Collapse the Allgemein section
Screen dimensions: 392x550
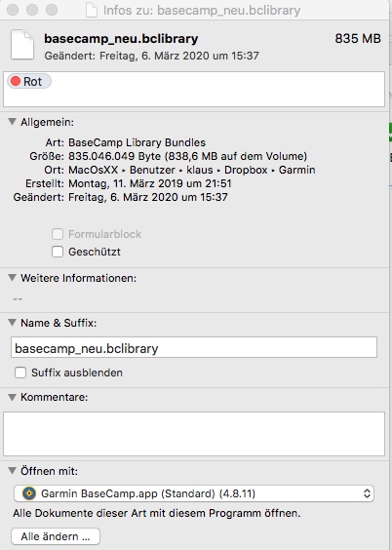pyautogui.click(x=13, y=122)
